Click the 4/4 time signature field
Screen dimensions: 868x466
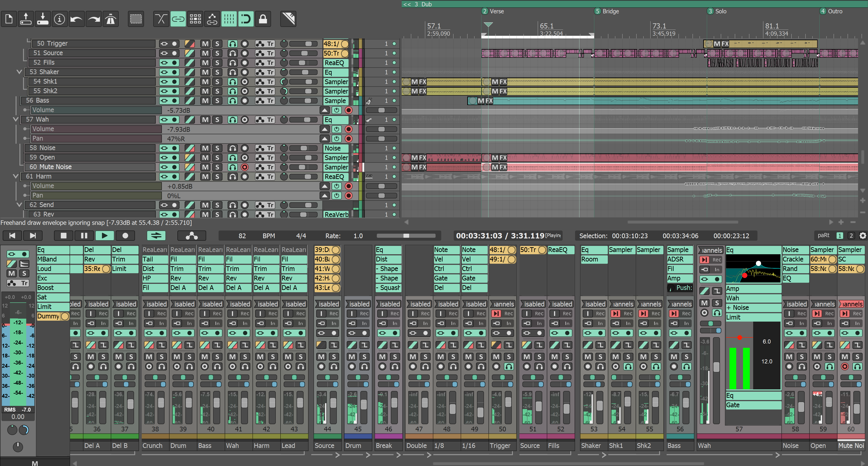(x=301, y=236)
